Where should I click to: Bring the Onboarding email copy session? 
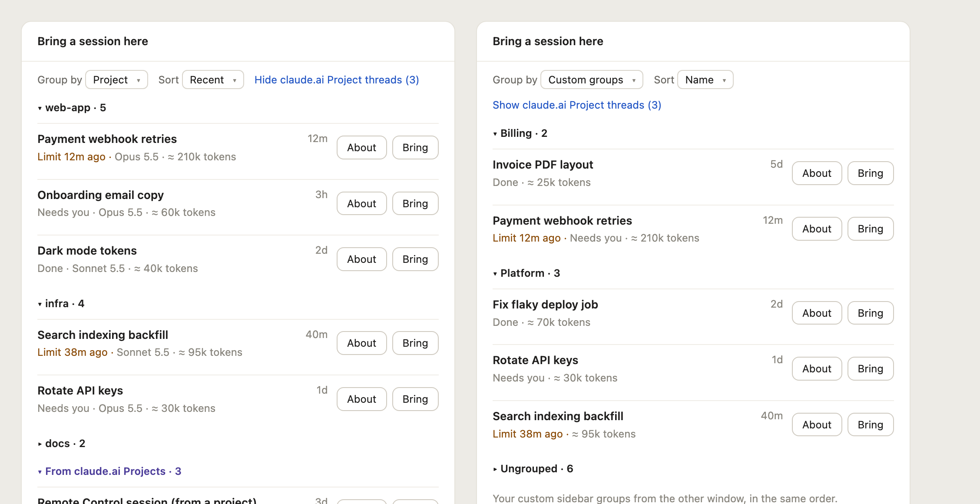pos(415,203)
